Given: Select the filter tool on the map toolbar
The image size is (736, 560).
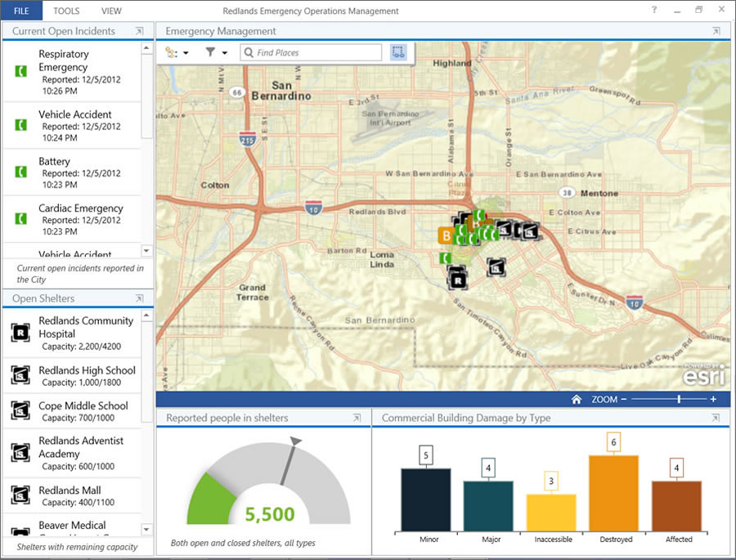Looking at the screenshot, I should (210, 52).
